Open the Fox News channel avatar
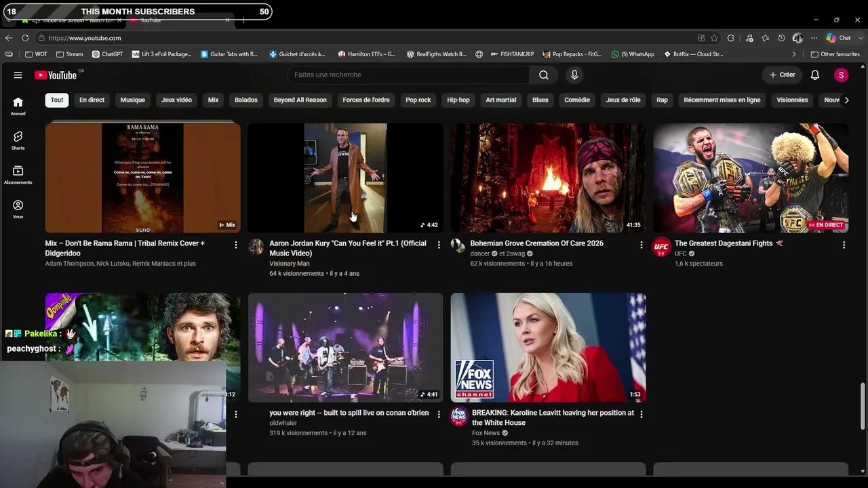Viewport: 868px width, 488px height. [x=459, y=416]
